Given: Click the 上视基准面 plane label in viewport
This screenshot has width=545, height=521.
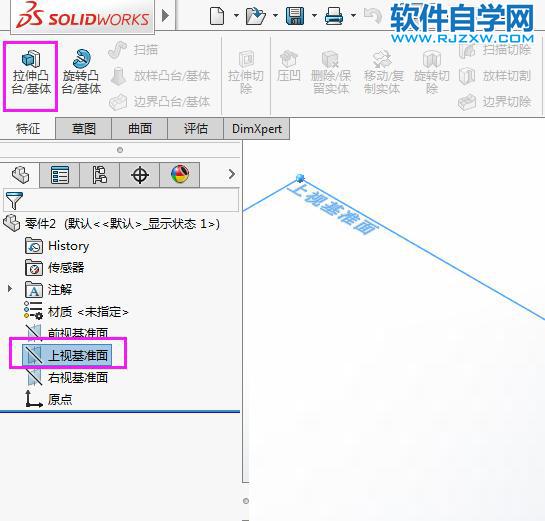Looking at the screenshot, I should coord(333,209).
